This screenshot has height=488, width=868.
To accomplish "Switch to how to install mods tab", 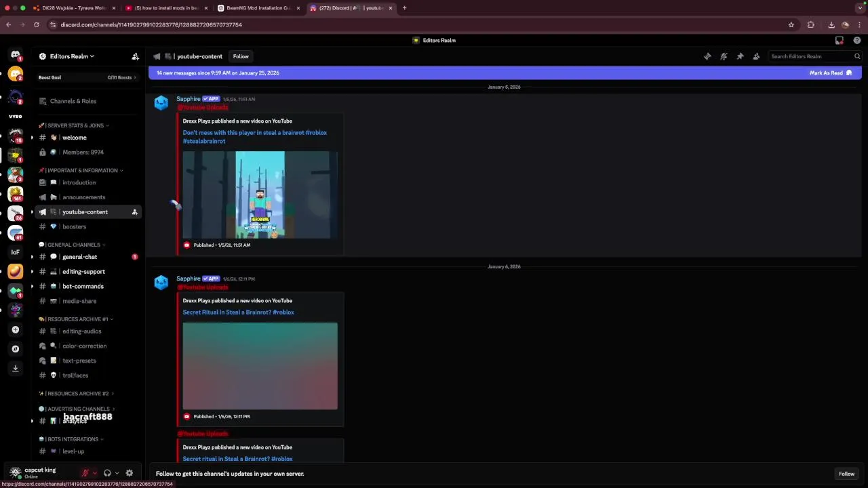I will (x=166, y=8).
